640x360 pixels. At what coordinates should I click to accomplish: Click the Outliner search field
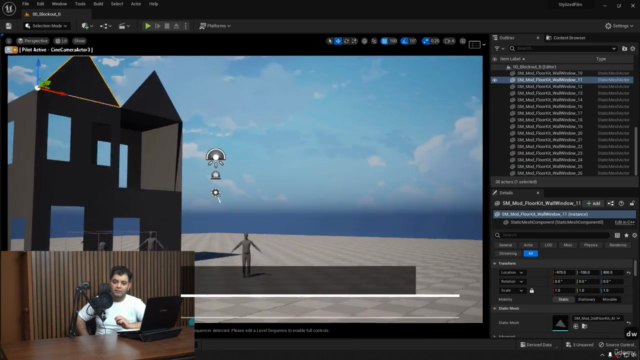pyautogui.click(x=562, y=49)
